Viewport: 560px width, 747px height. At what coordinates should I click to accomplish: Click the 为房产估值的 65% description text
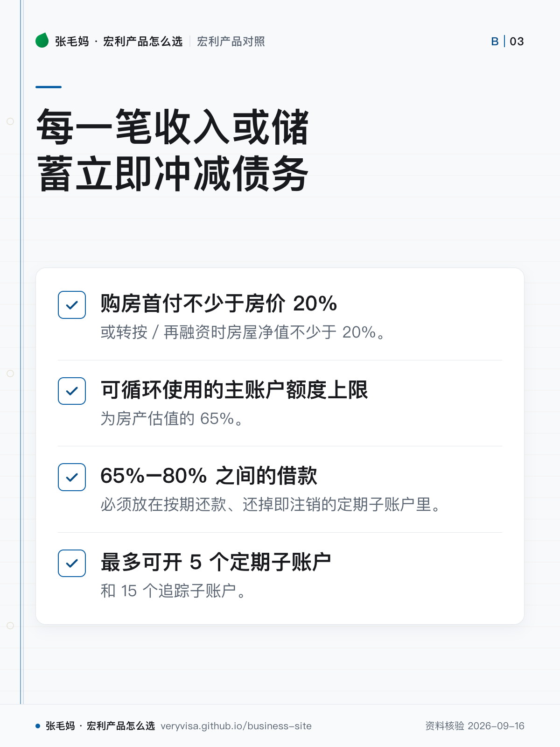[173, 419]
